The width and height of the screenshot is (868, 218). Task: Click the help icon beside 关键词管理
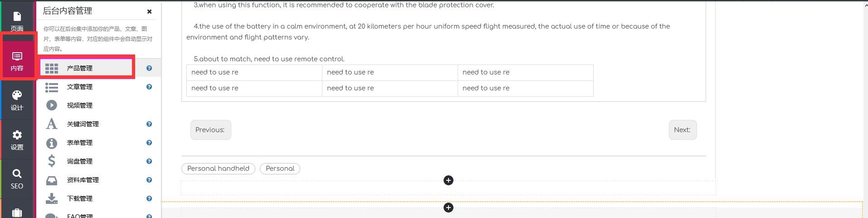click(x=149, y=124)
